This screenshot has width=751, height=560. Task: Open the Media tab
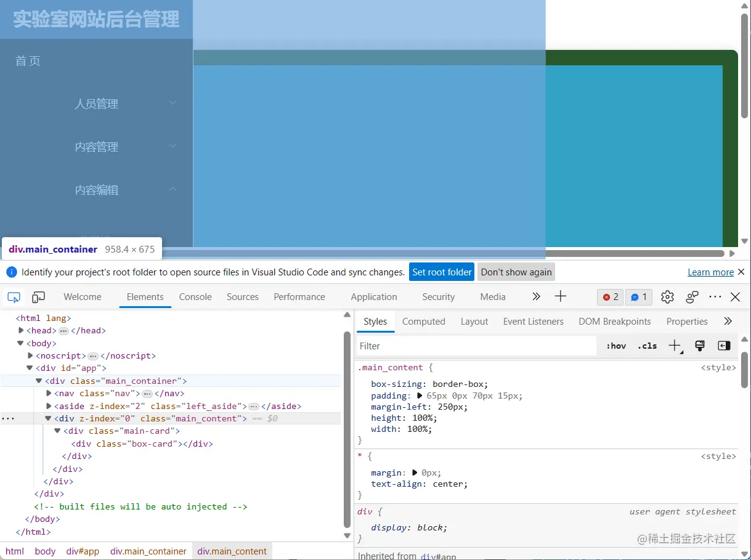[493, 297]
